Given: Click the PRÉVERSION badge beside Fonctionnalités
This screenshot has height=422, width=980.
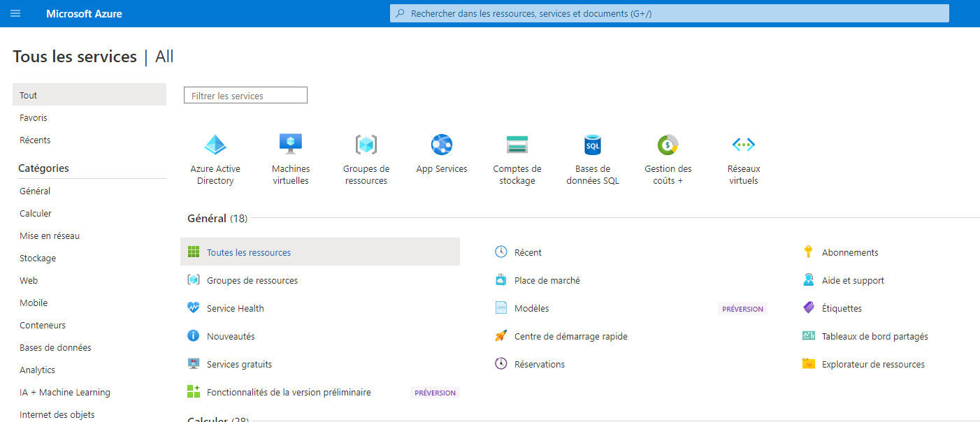Looking at the screenshot, I should click(435, 393).
